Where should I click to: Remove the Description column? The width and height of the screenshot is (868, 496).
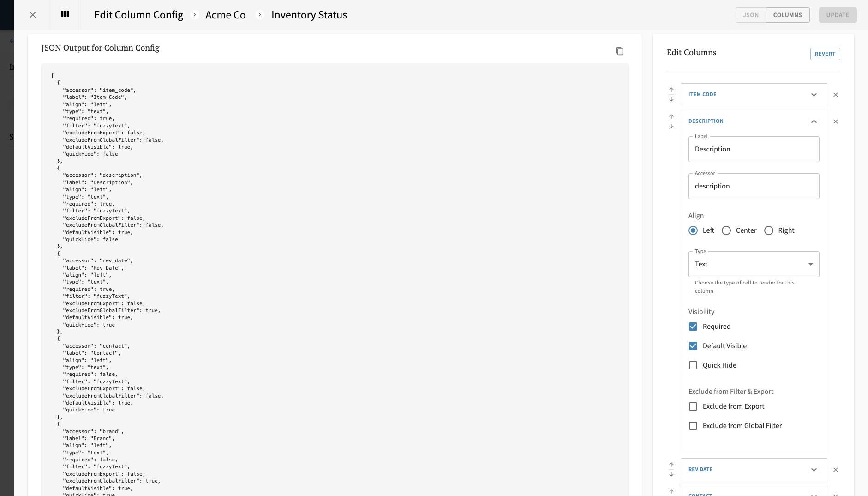(x=835, y=121)
